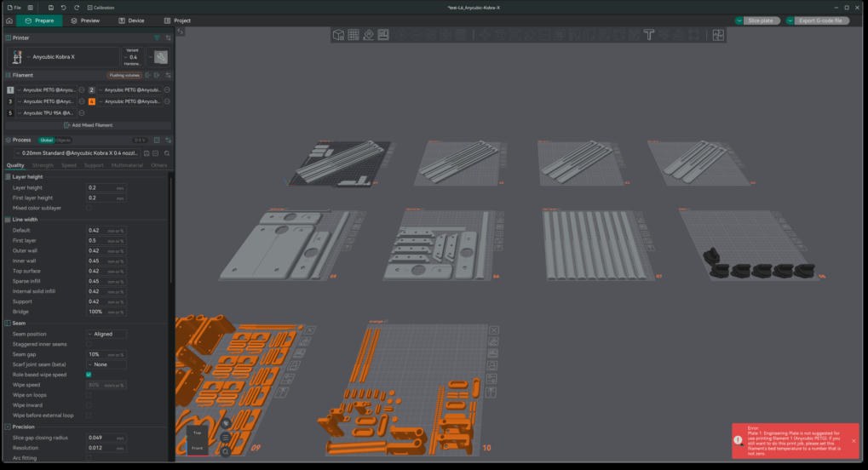Open the Others settings tab
The height and width of the screenshot is (470, 868).
pos(159,165)
